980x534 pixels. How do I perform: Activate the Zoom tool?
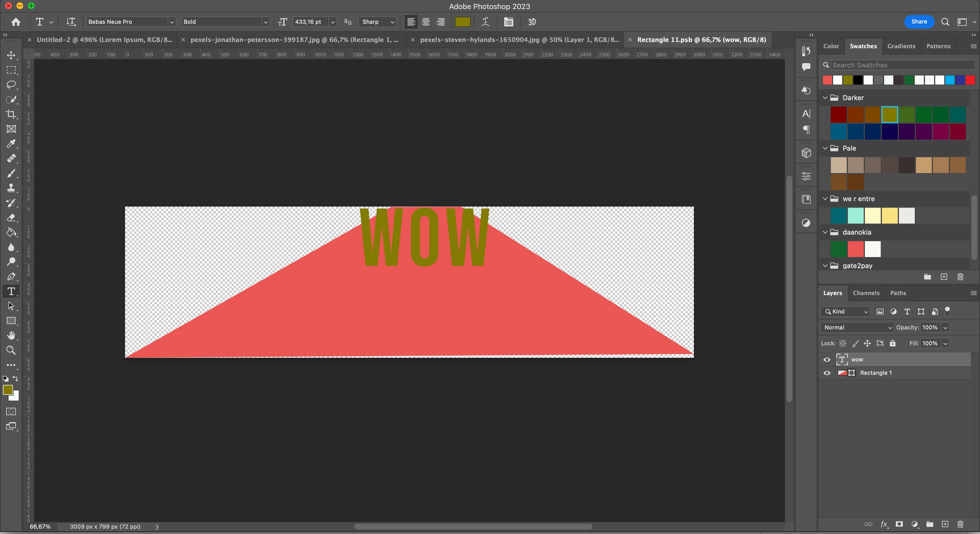[x=11, y=350]
